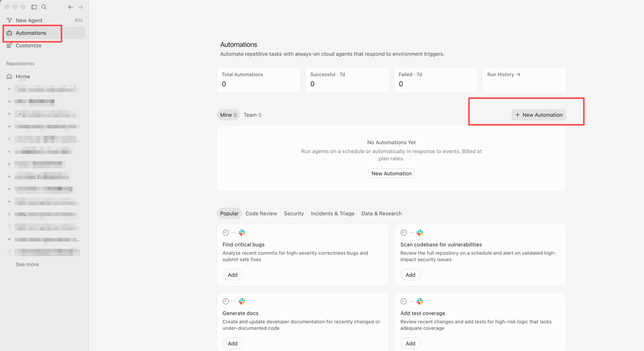
Task: Click Slack icon on Scan codebase card
Action: (x=420, y=233)
